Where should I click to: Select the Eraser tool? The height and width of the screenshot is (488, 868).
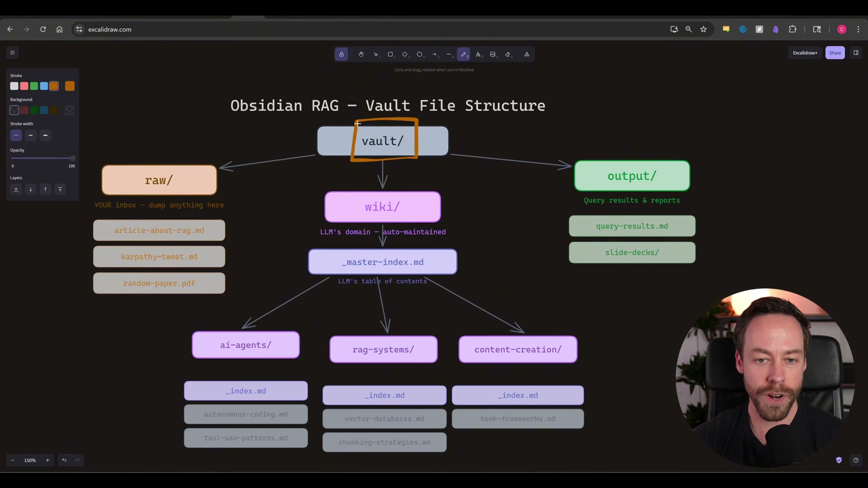(508, 54)
